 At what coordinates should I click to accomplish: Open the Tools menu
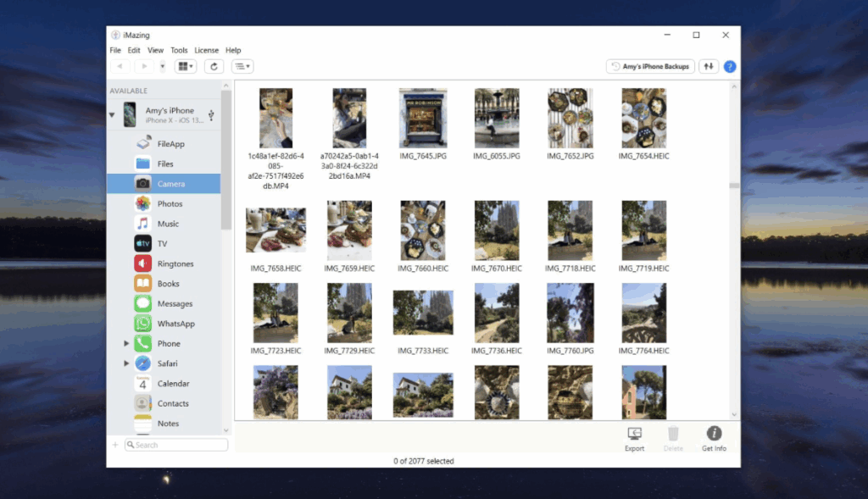point(179,50)
